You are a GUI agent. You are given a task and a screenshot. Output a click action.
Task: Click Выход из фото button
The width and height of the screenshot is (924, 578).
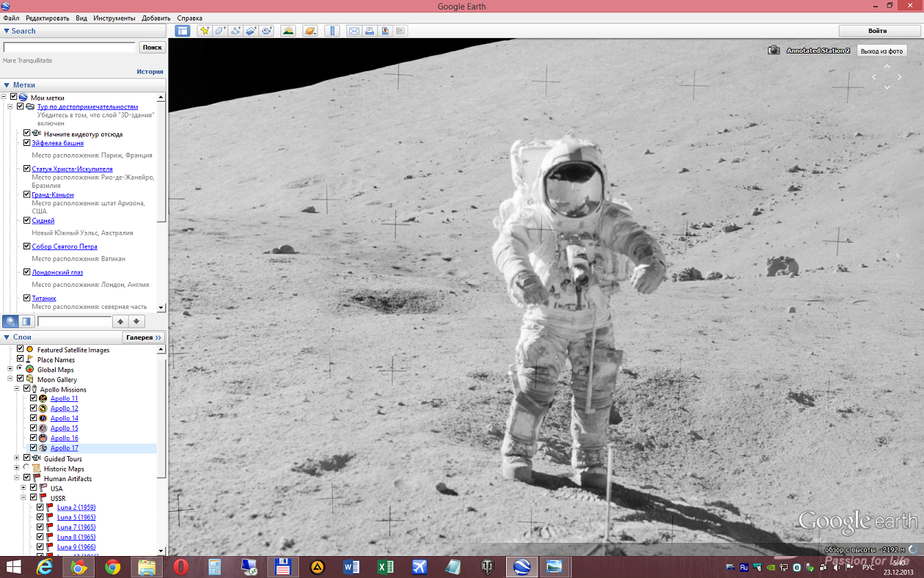point(881,51)
